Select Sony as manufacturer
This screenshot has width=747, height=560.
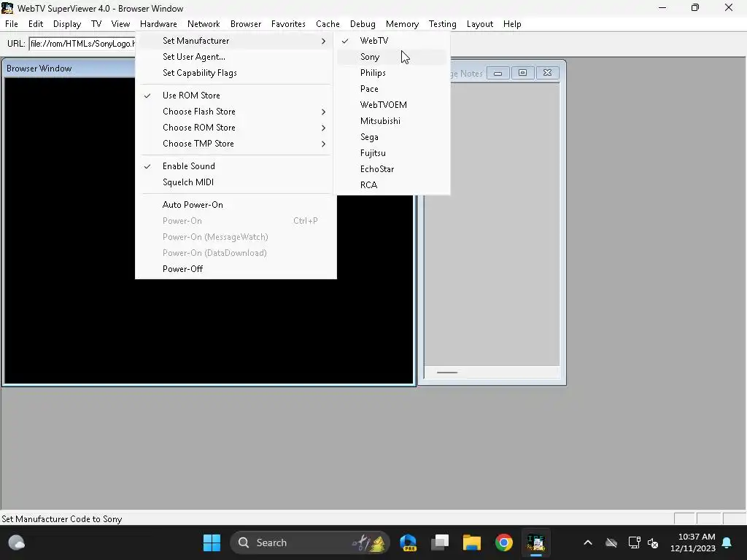coord(392,57)
